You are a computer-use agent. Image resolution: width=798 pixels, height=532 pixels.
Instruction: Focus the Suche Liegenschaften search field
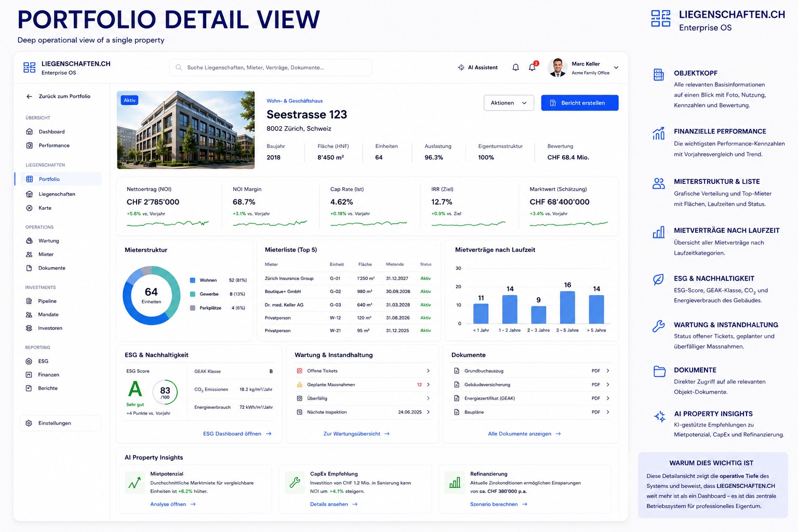pos(271,68)
